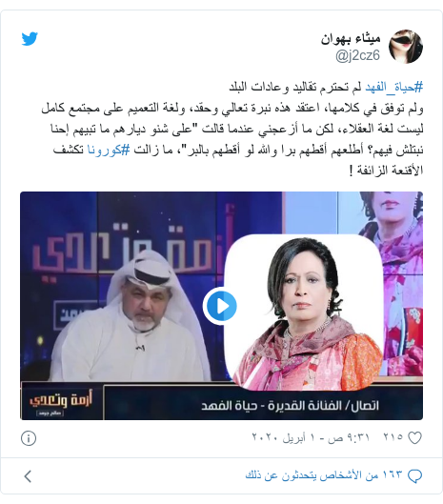Play the embedded video

pyautogui.click(x=221, y=306)
